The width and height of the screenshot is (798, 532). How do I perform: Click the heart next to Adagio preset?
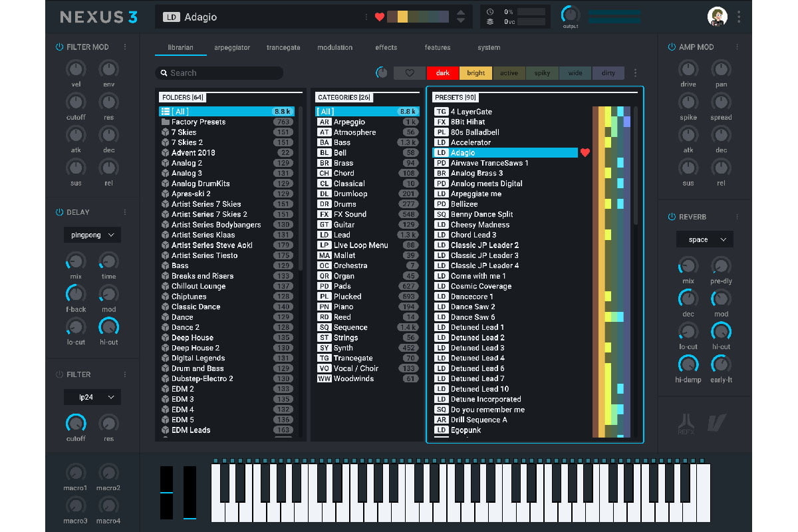point(585,153)
